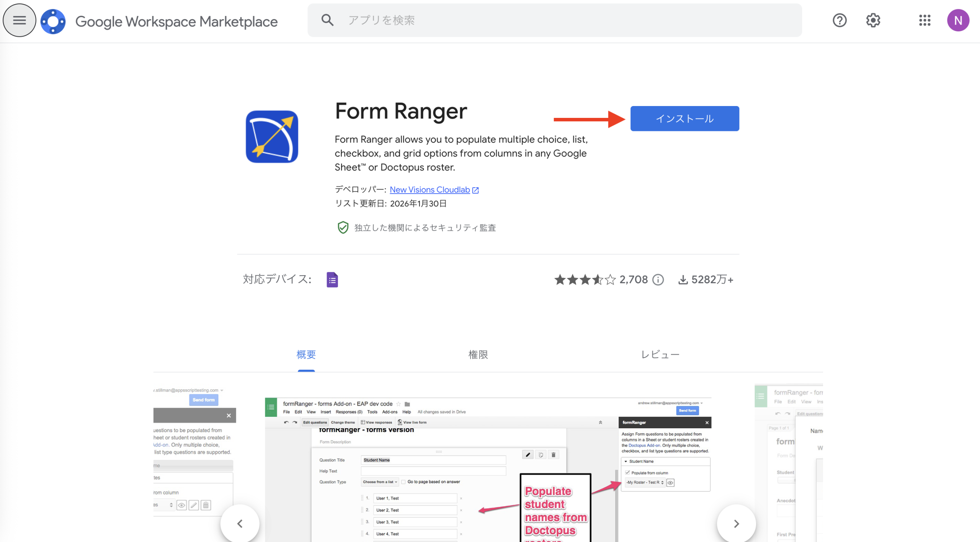Screen dimensions: 980x542
Task: Click the info icon beside the rating count
Action: pyautogui.click(x=658, y=280)
